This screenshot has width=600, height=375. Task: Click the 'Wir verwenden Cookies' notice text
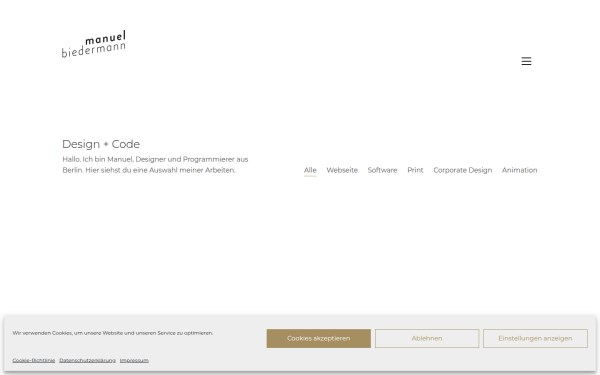pos(112,333)
